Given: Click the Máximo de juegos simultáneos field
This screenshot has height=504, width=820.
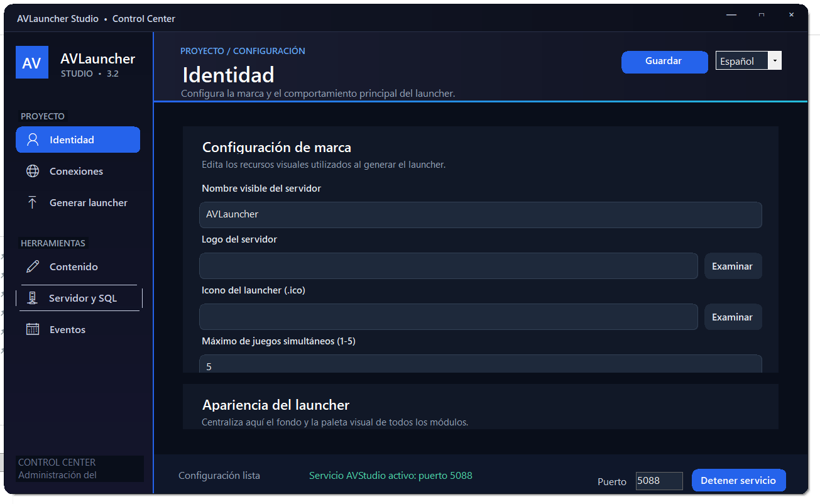Looking at the screenshot, I should click(x=480, y=364).
